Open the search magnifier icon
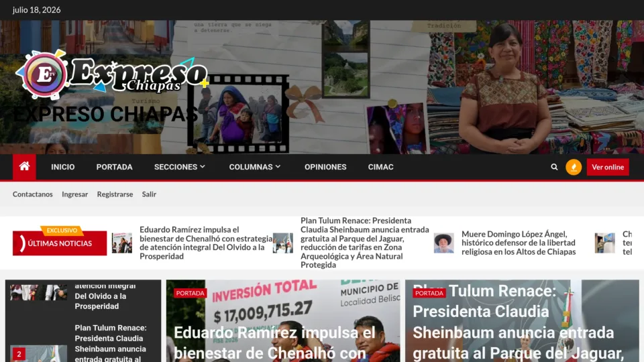644x362 pixels. coord(554,167)
